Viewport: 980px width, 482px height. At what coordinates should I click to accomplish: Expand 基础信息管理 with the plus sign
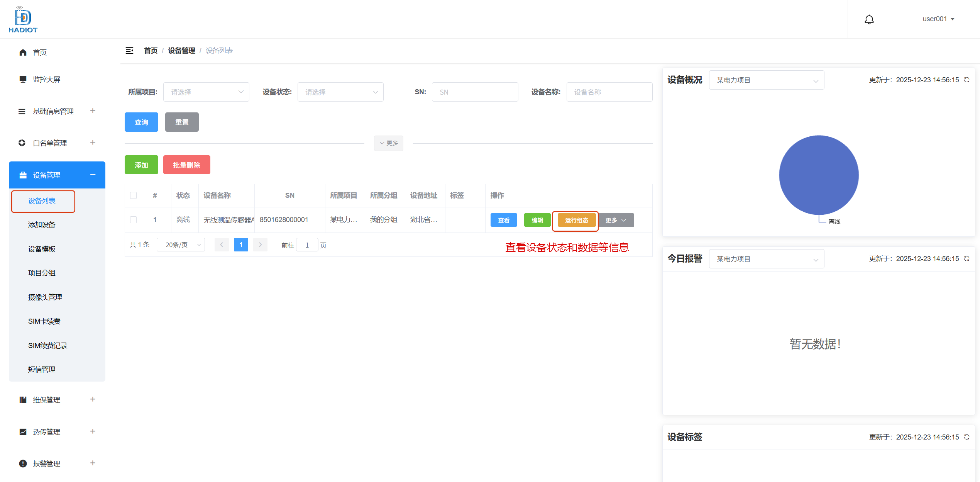click(93, 111)
